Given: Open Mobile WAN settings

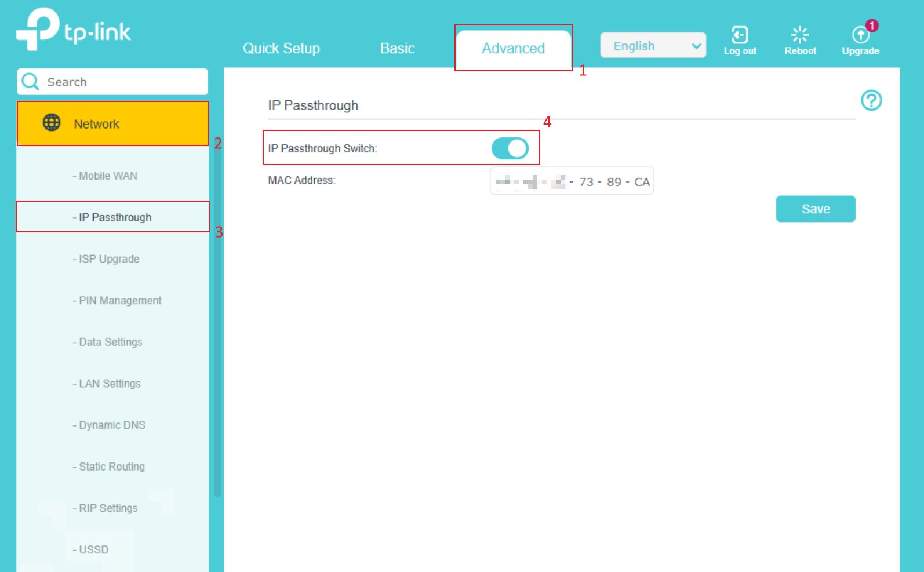Looking at the screenshot, I should point(108,176).
